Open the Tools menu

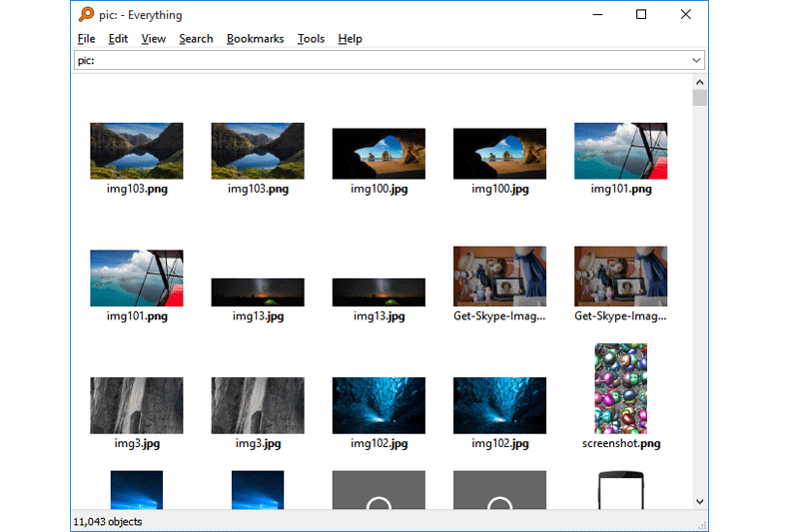click(311, 39)
